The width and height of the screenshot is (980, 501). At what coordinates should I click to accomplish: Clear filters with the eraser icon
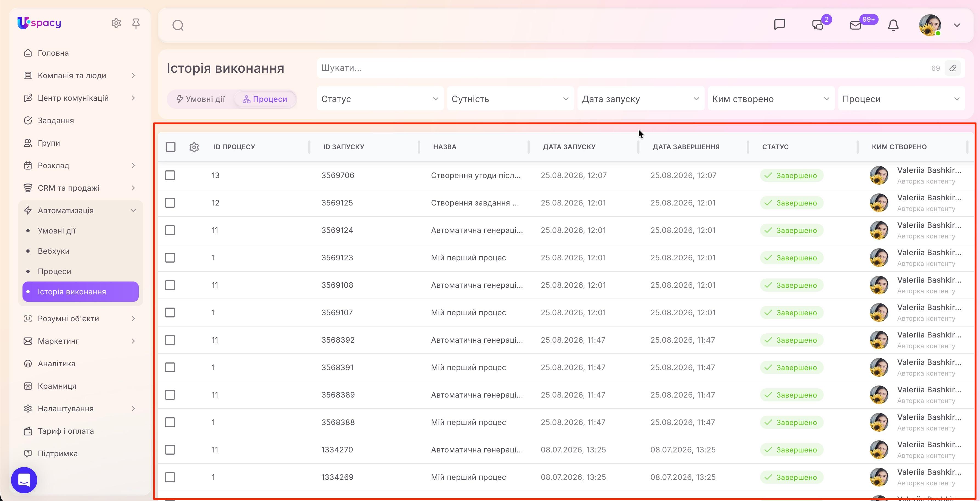point(953,68)
